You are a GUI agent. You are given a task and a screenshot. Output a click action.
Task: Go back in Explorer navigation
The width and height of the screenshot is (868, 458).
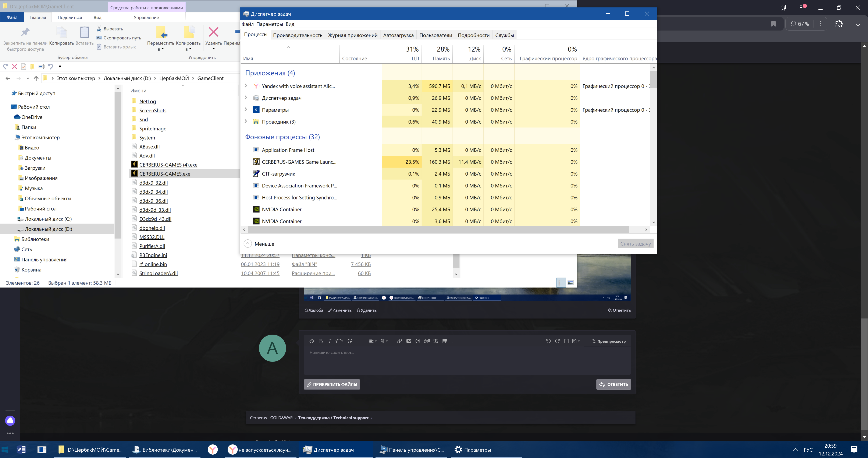pos(8,78)
